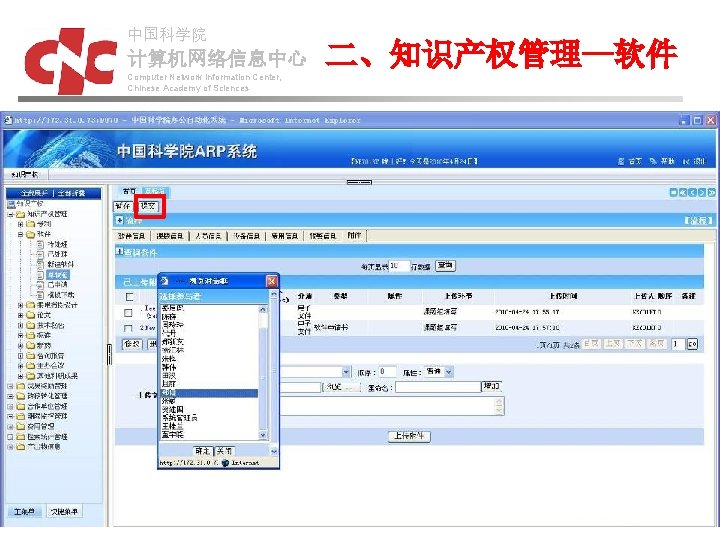Click the next-arrow toolbar icon at top right
Image resolution: width=720 pixels, height=540 pixels.
click(x=702, y=193)
